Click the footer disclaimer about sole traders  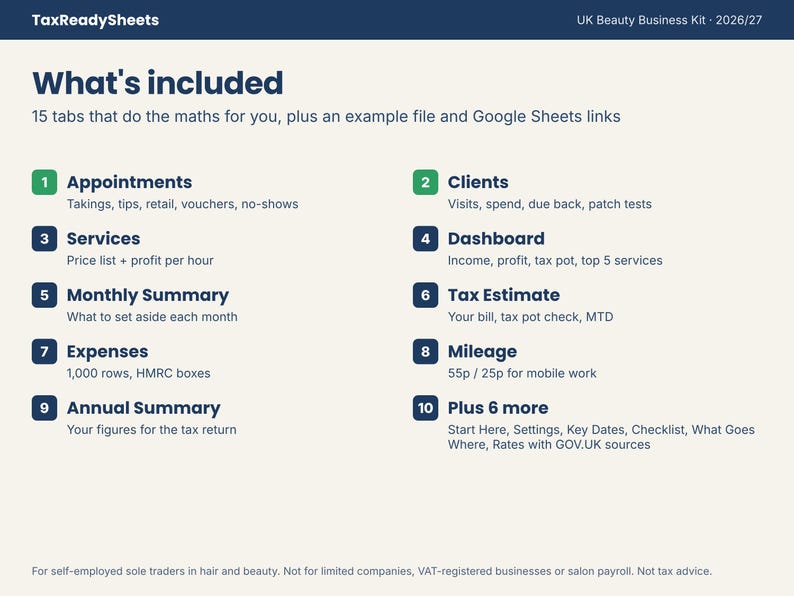click(x=372, y=571)
